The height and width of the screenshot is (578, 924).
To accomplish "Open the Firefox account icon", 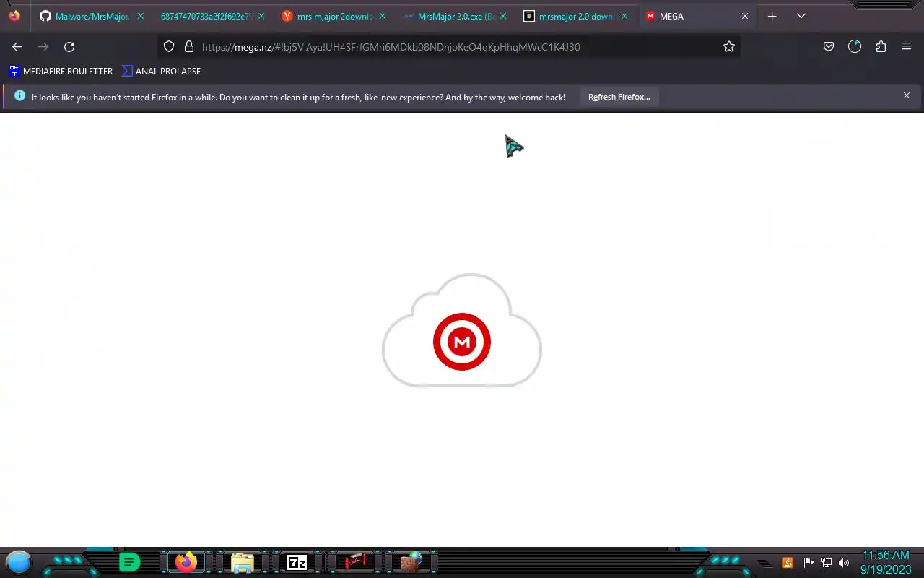I will (x=855, y=46).
